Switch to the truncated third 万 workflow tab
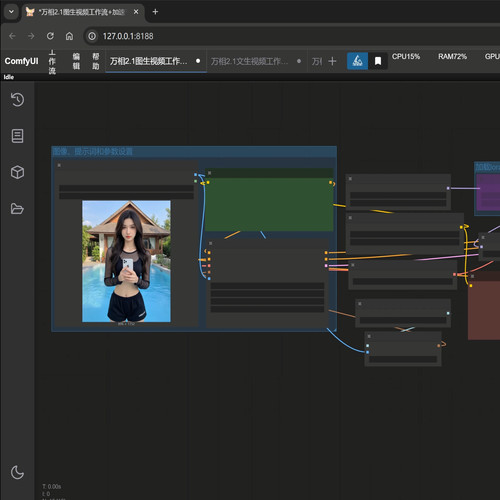The height and width of the screenshot is (500, 500). point(317,61)
